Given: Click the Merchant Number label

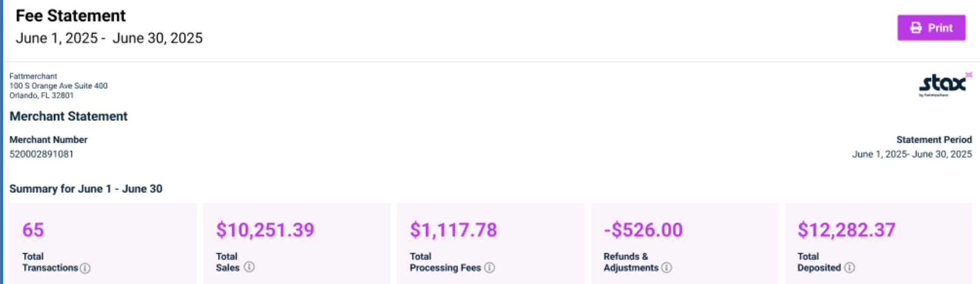Looking at the screenshot, I should (48, 140).
